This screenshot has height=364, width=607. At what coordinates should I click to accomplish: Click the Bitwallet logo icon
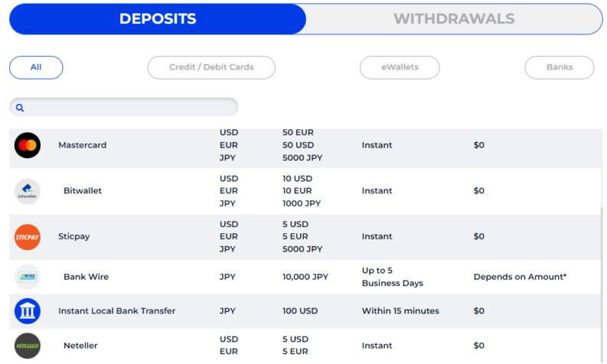(28, 191)
